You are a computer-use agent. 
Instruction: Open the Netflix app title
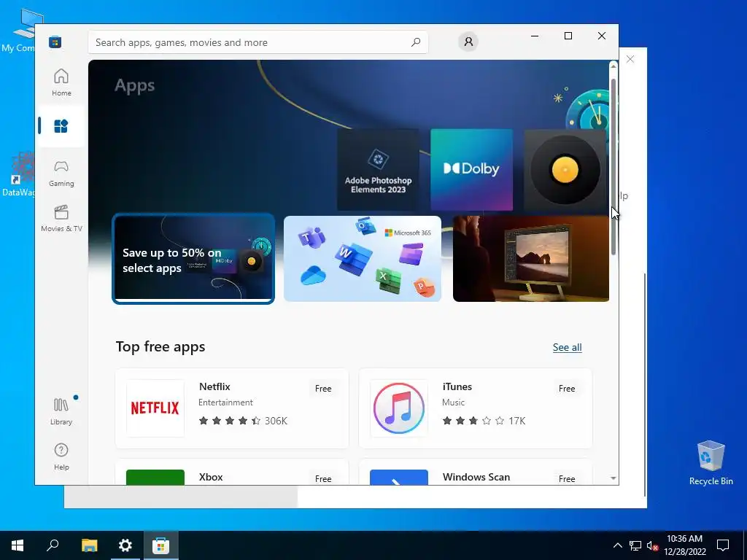tap(214, 386)
